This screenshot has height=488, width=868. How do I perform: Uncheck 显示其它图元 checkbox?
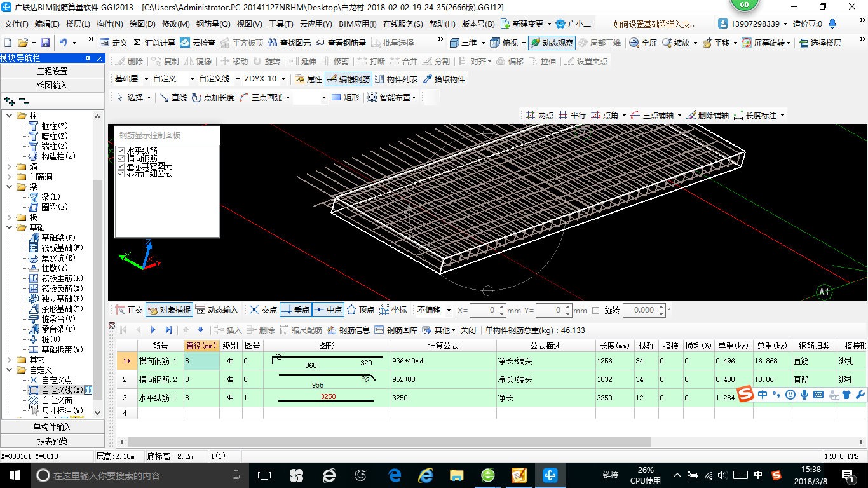121,166
